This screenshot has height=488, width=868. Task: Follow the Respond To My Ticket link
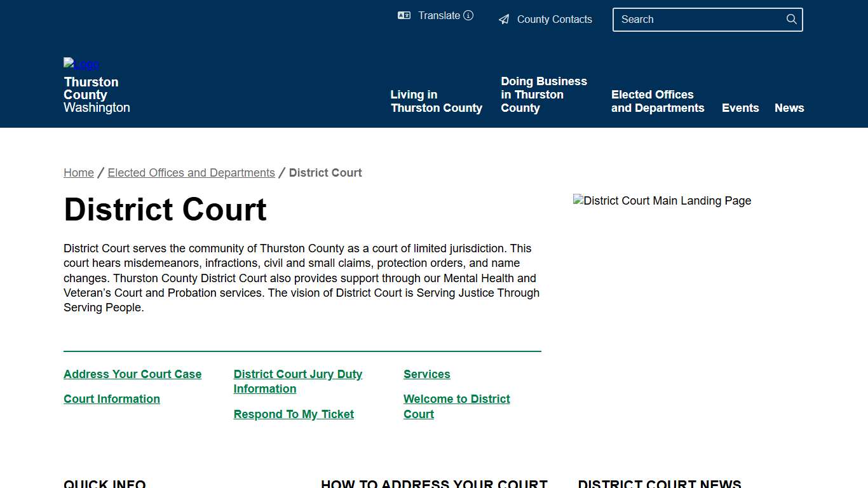[x=294, y=414]
